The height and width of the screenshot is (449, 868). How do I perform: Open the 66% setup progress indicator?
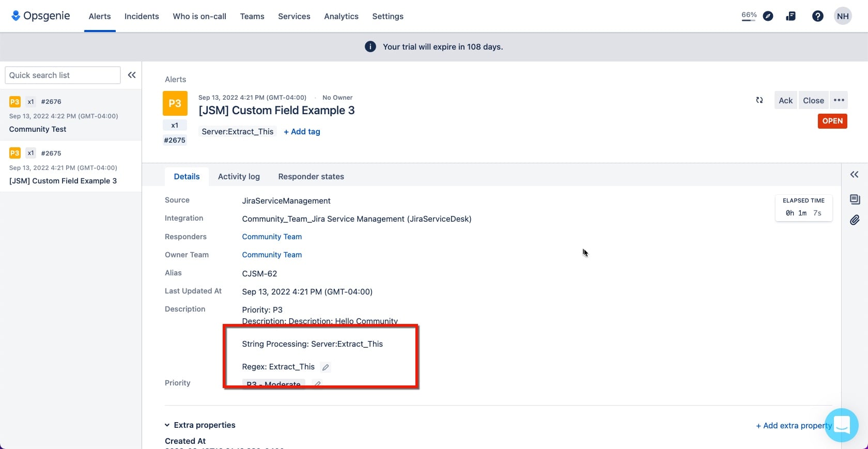click(749, 16)
